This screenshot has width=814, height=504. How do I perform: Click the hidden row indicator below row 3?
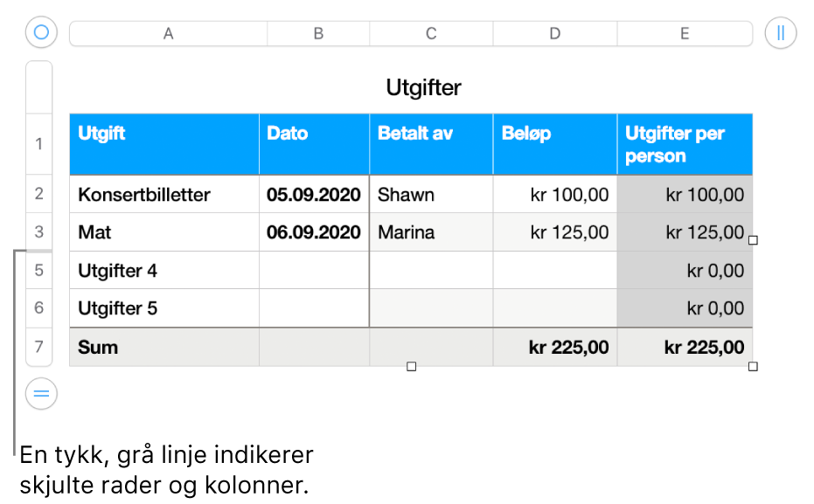[39, 252]
